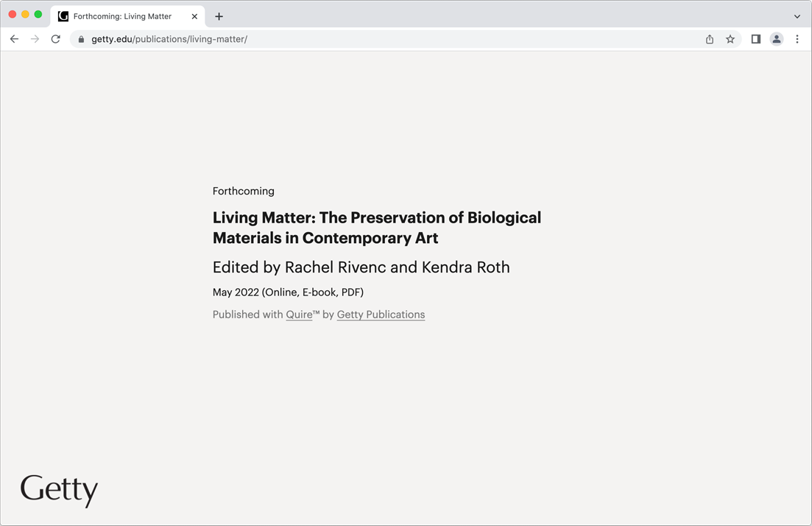The image size is (812, 526).
Task: Open the user profile icon
Action: point(776,39)
